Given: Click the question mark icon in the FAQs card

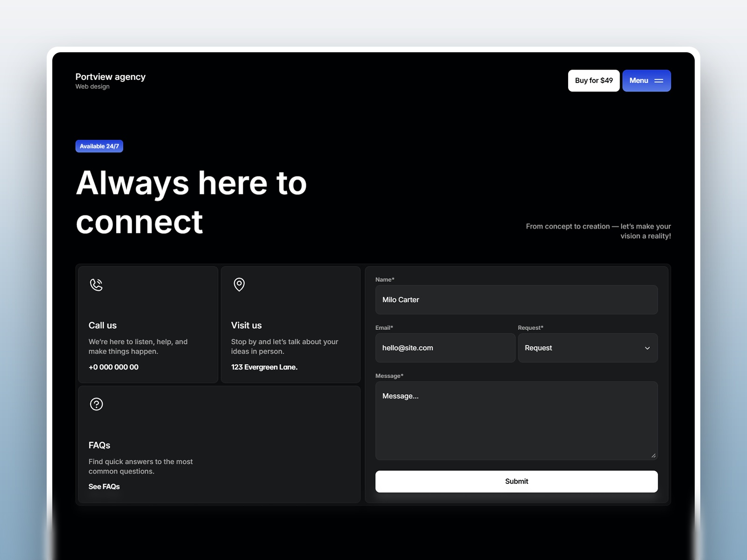Looking at the screenshot, I should 96,404.
